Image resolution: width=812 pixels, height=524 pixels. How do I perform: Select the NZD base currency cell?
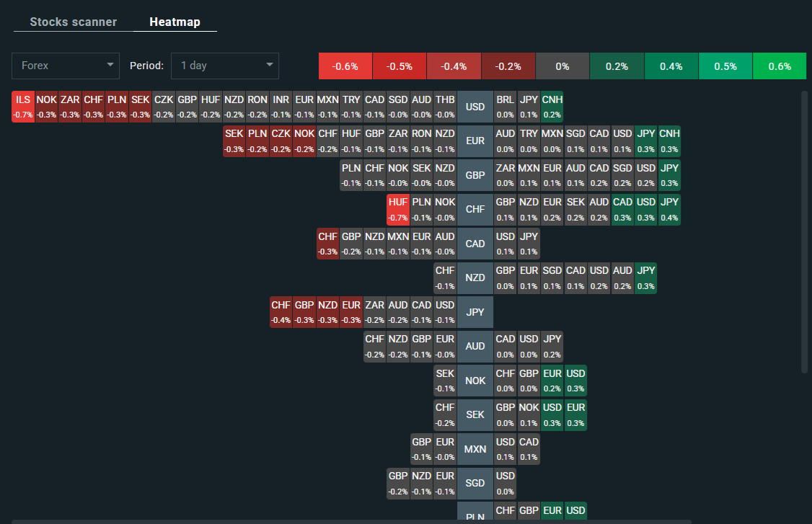tap(475, 277)
